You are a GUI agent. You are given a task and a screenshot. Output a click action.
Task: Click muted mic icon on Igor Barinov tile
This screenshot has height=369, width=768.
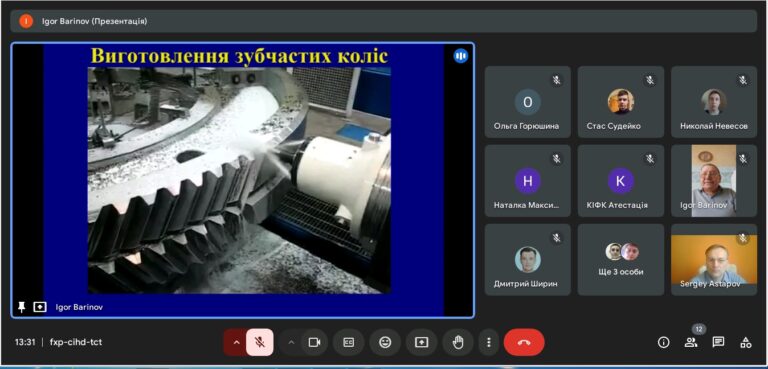coord(743,159)
